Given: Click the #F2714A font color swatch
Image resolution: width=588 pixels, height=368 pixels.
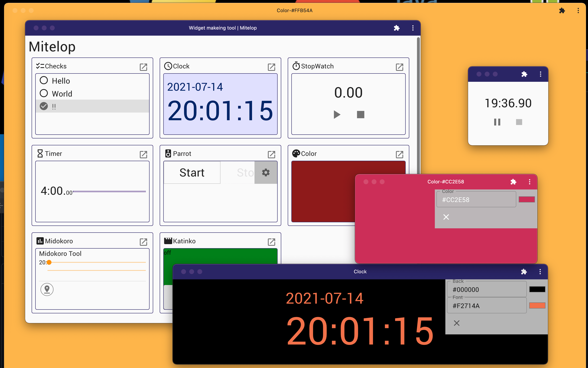Looking at the screenshot, I should tap(537, 305).
